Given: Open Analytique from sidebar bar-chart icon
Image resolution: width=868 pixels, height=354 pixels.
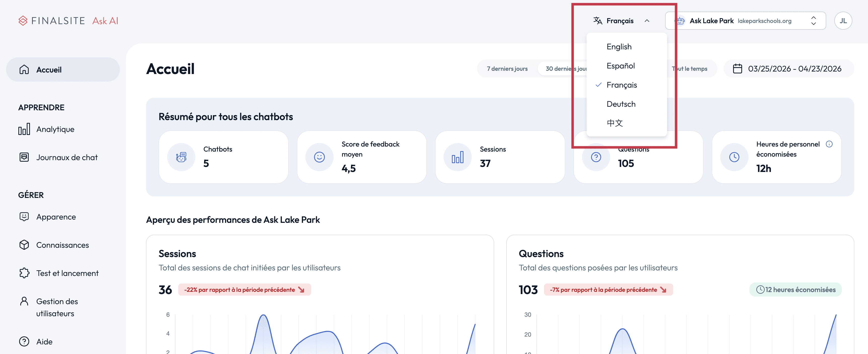Looking at the screenshot, I should pyautogui.click(x=24, y=129).
